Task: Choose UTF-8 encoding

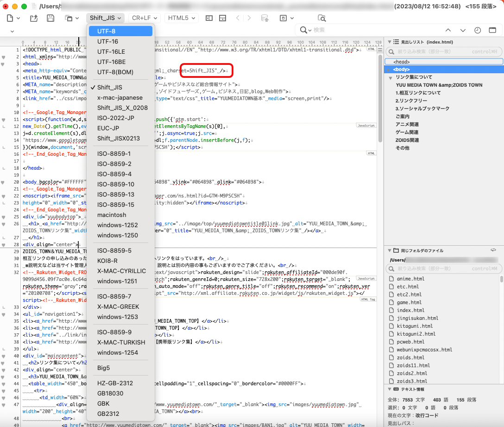Action: point(120,31)
